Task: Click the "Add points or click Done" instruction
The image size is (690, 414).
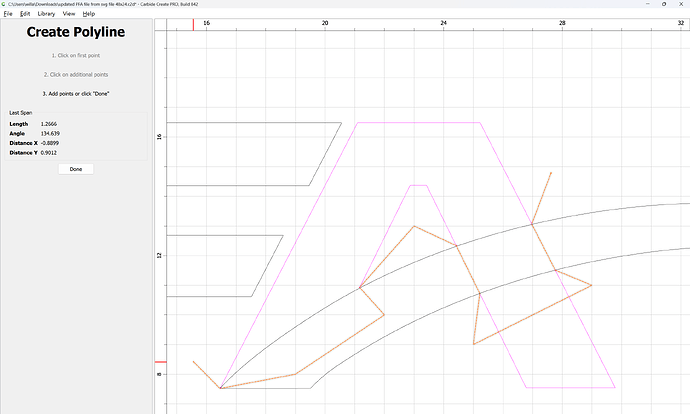Action: pos(76,93)
